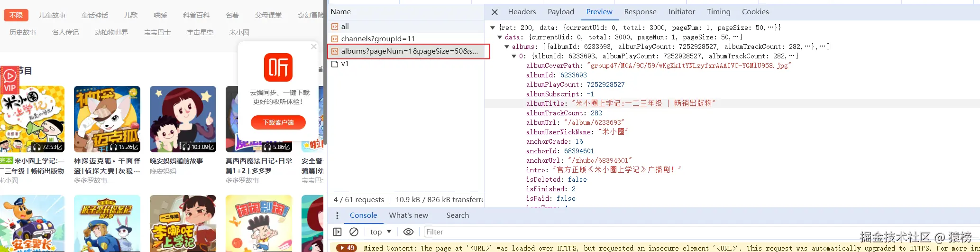Open the Timing tab
The height and width of the screenshot is (252, 980).
click(x=719, y=12)
